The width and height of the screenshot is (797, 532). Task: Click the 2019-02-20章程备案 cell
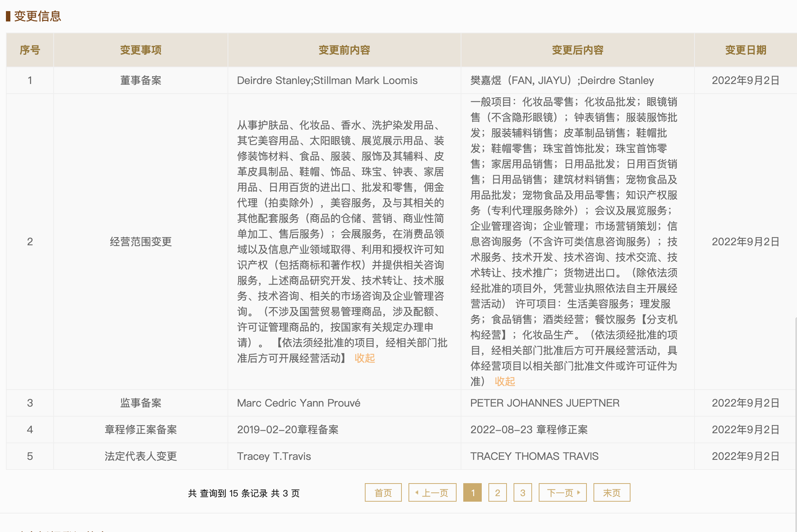point(344,430)
